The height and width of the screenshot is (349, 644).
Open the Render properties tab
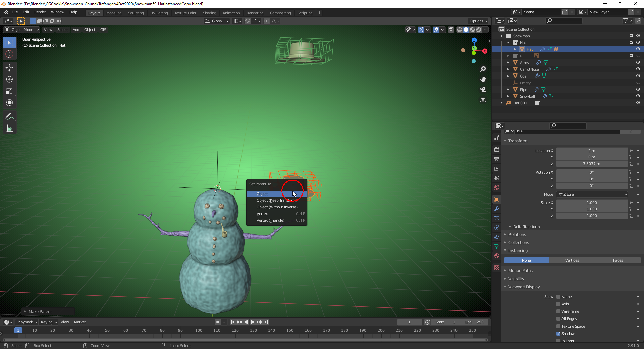pos(497,150)
